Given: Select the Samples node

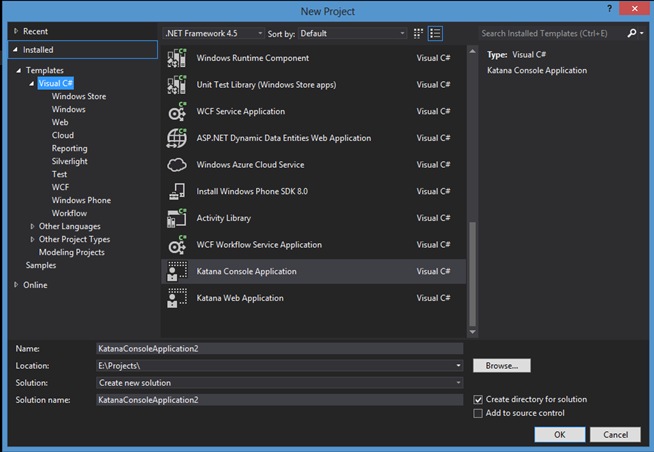Looking at the screenshot, I should 41,265.
